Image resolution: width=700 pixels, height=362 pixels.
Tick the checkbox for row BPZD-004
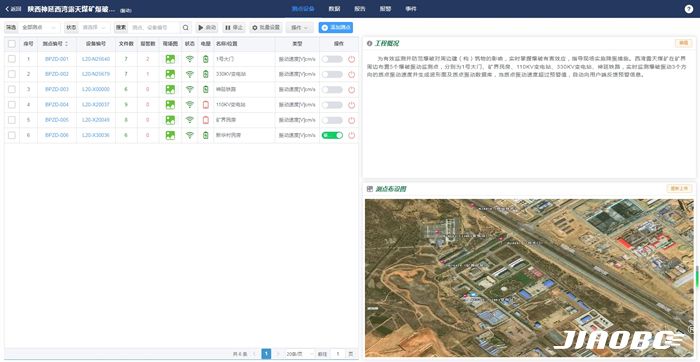(x=12, y=104)
